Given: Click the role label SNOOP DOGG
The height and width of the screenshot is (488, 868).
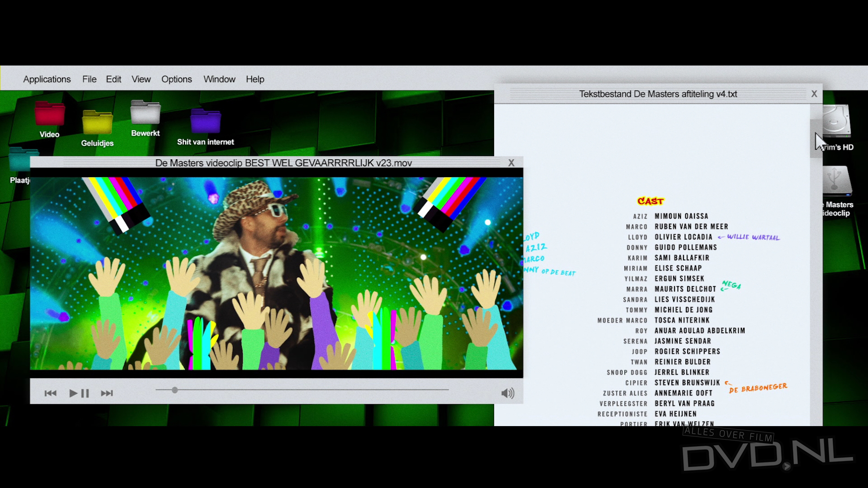Looking at the screenshot, I should 627,373.
